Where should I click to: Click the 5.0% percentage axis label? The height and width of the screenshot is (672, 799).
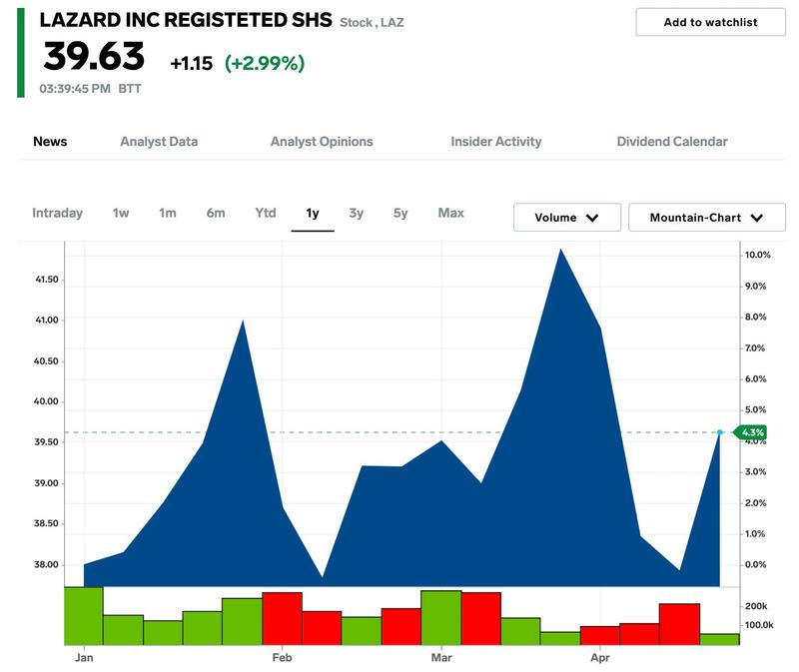point(755,409)
